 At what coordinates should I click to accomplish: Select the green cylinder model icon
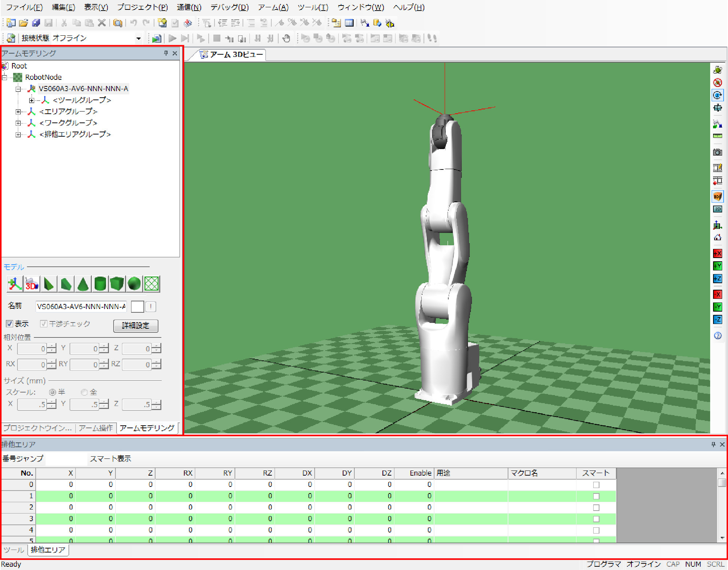(100, 284)
